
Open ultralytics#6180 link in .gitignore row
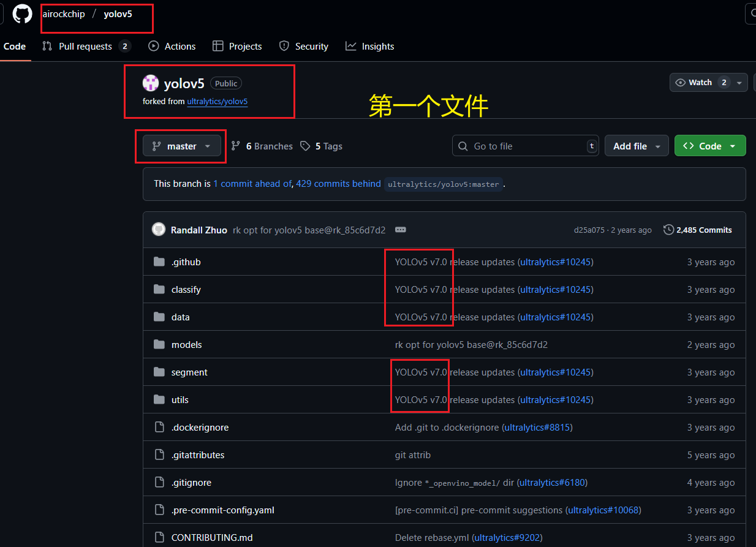click(x=552, y=483)
